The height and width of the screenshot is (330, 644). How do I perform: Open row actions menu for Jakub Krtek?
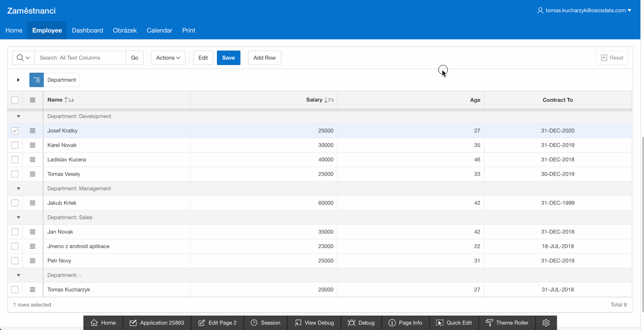33,203
